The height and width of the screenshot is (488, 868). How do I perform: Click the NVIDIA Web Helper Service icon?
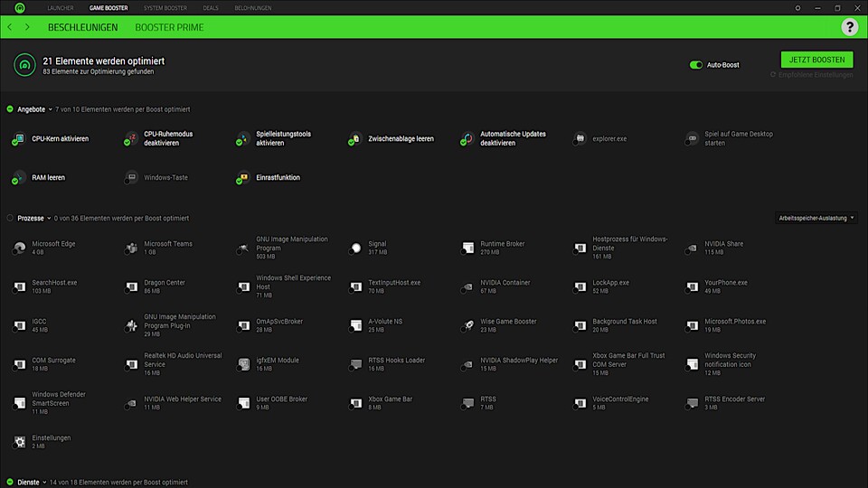(131, 403)
